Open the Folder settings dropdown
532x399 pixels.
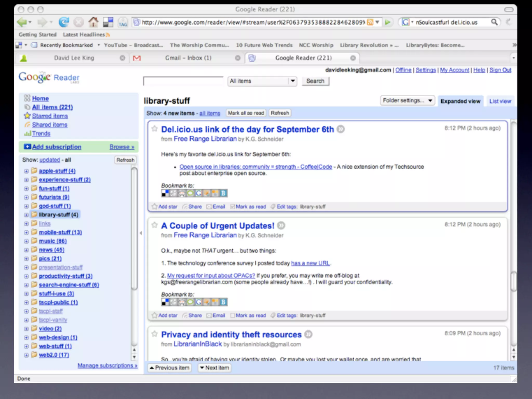(x=407, y=101)
